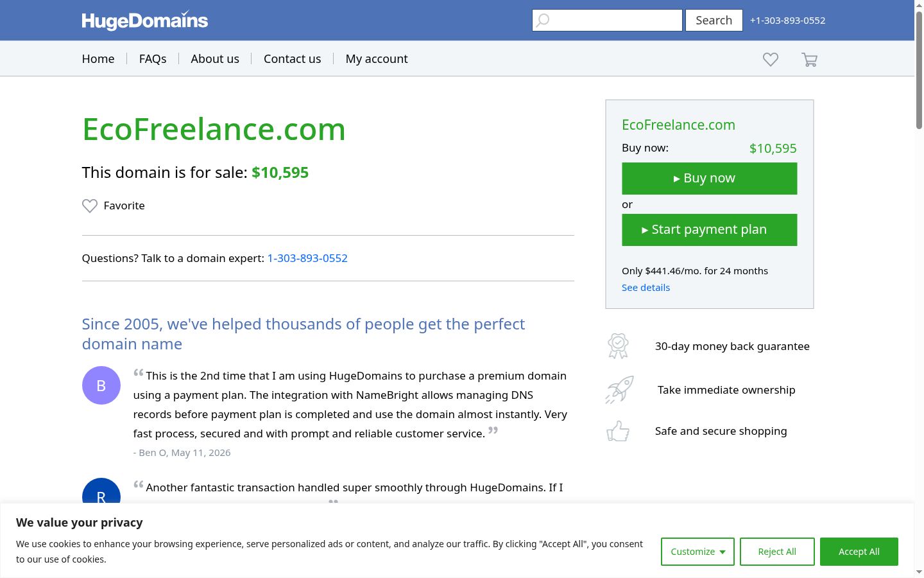Open favorites heart icon in nav bar
This screenshot has height=578, width=924.
tap(771, 60)
